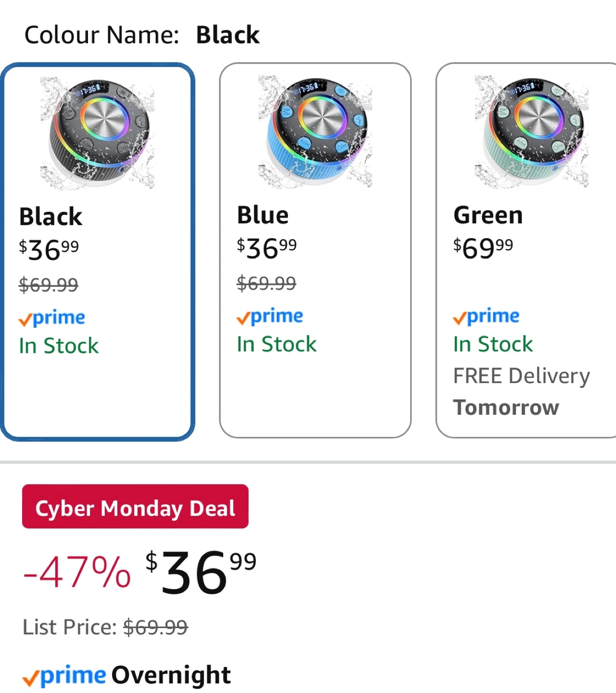616x693 pixels.
Task: Click In Stock label under Blue
Action: (x=277, y=345)
